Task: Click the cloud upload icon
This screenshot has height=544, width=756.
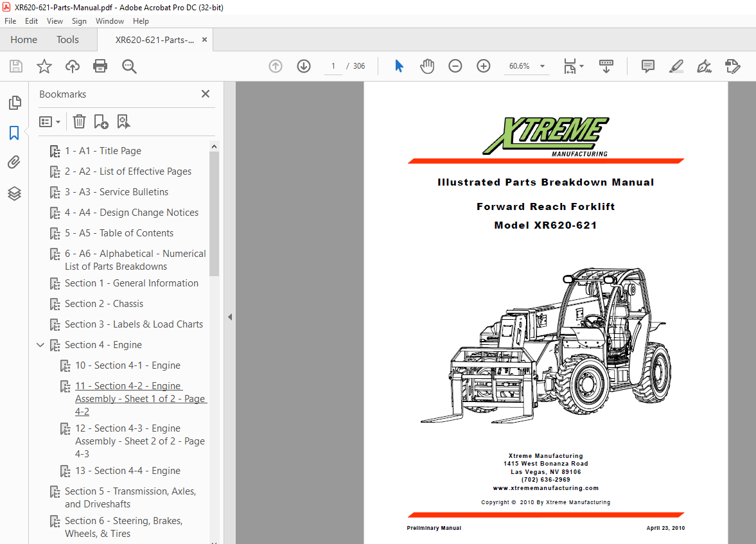Action: pyautogui.click(x=73, y=66)
